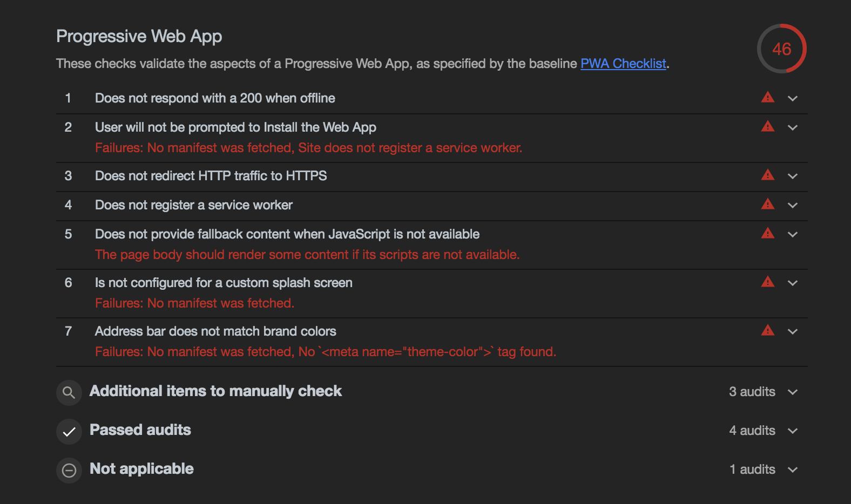Click 'Does not register a service worker' title
Screen dimensions: 851x504
pos(193,205)
